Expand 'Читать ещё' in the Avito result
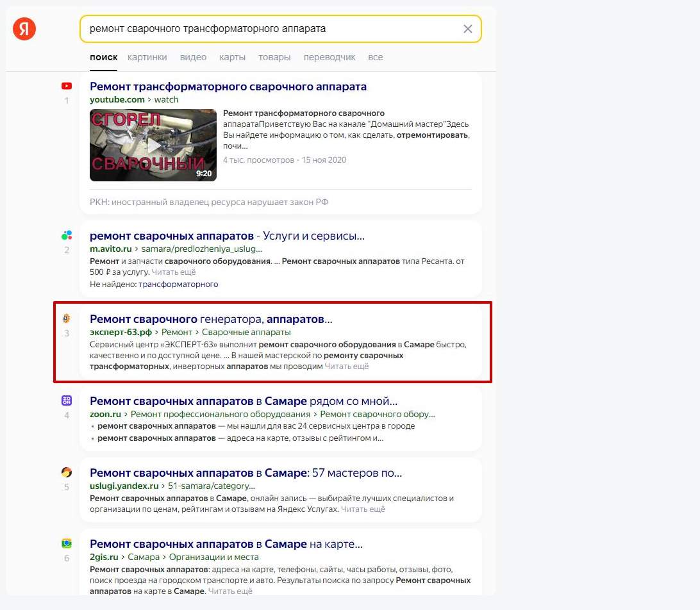The width and height of the screenshot is (700, 610). [174, 272]
